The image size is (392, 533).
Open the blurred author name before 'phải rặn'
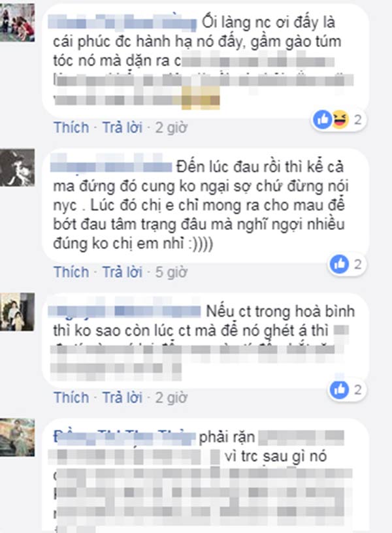124,436
